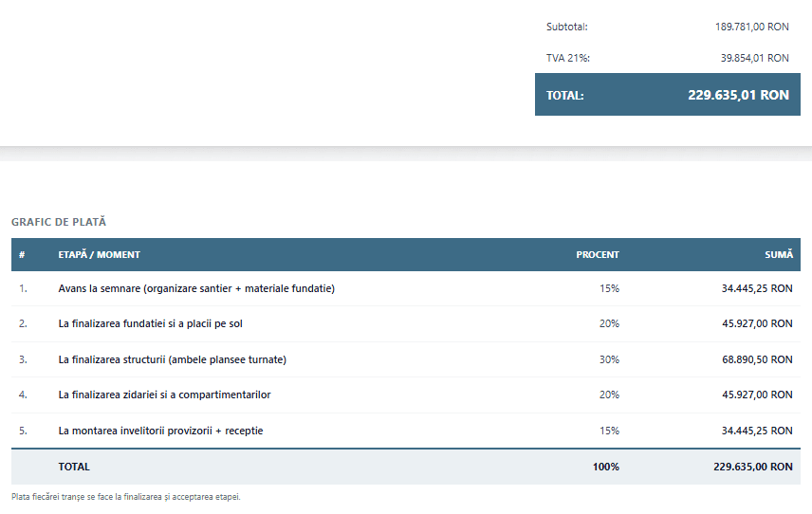This screenshot has height=514, width=812.
Task: Select the Avans la semnare row
Action: [x=406, y=288]
